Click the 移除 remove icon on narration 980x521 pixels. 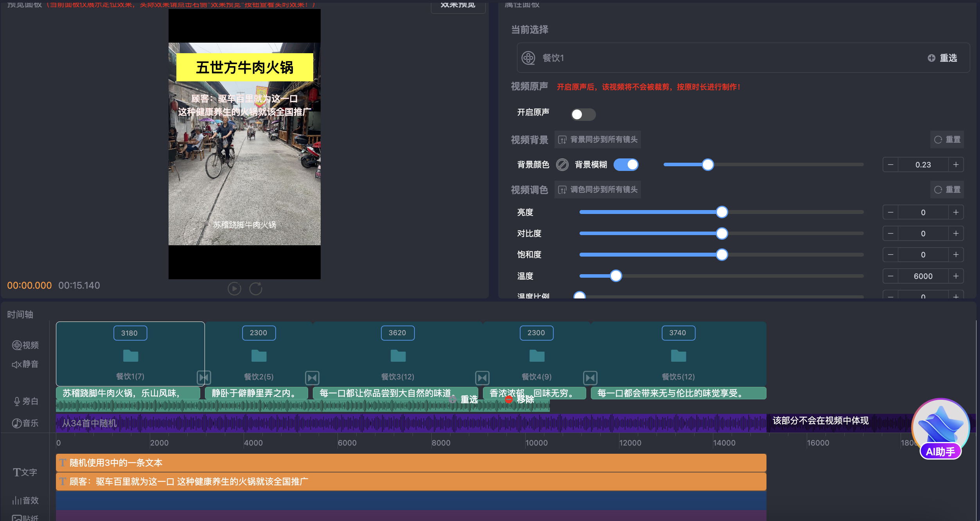click(509, 399)
